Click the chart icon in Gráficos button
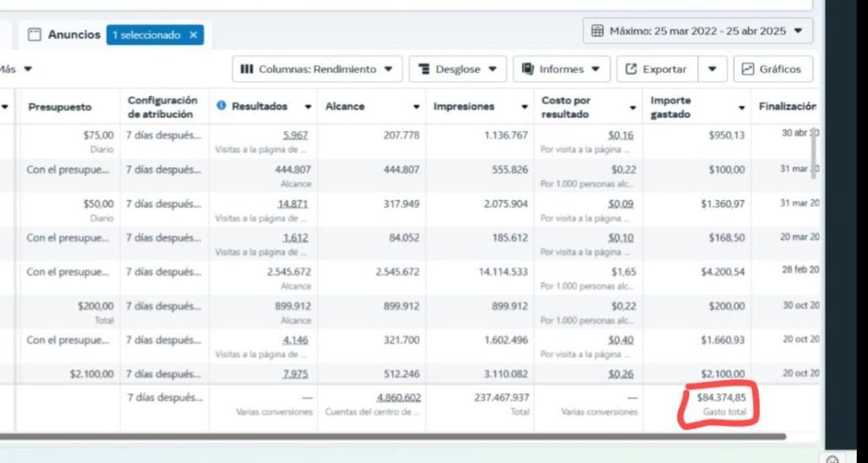 point(748,70)
